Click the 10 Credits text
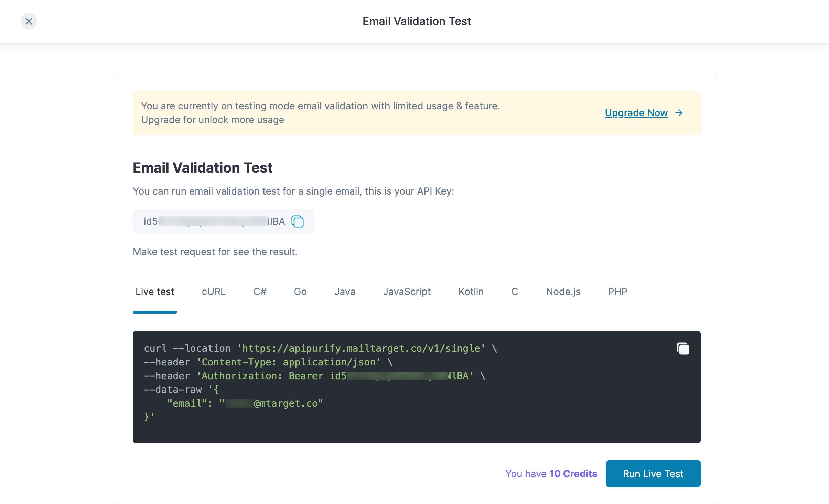829x504 pixels. point(573,474)
